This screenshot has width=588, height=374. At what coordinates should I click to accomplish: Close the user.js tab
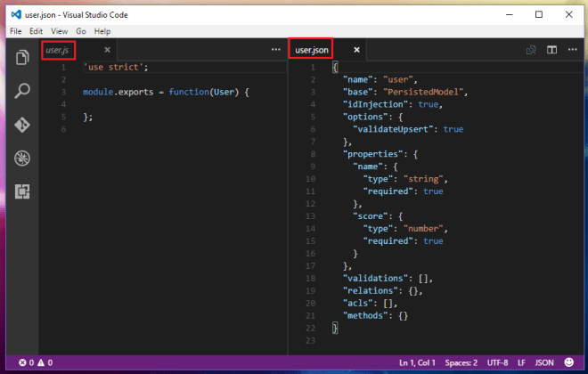point(108,50)
